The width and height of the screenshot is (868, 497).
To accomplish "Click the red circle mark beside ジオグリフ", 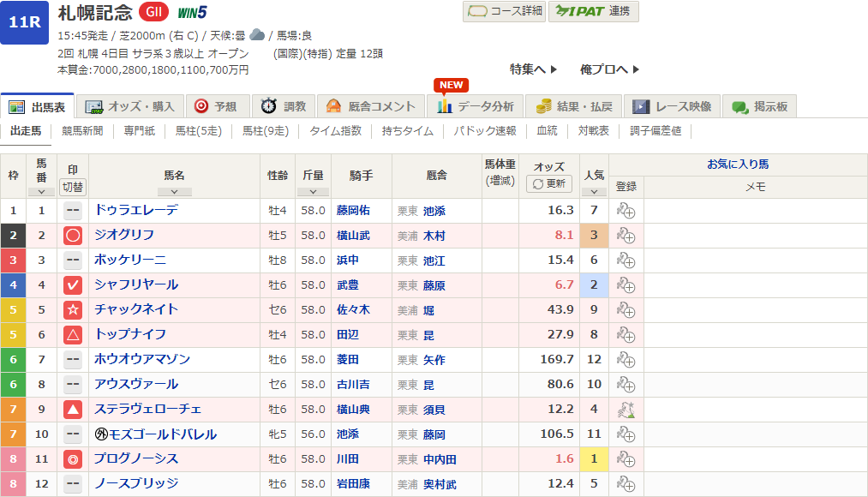I will (x=73, y=236).
